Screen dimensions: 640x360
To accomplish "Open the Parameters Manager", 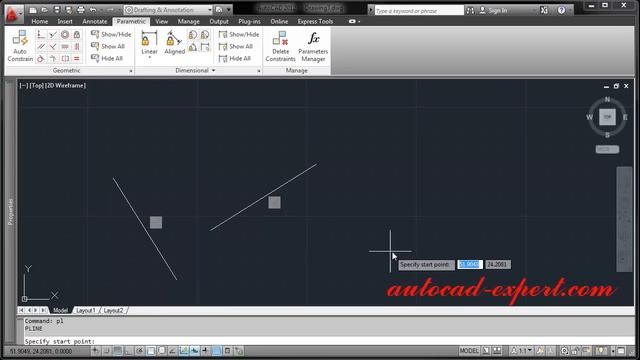I will tap(313, 46).
